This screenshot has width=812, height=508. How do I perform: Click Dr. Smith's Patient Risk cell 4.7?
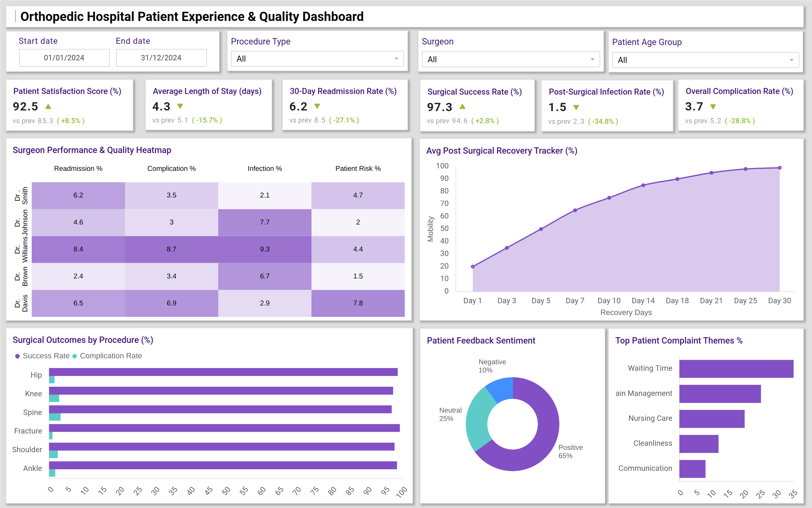[x=358, y=196]
